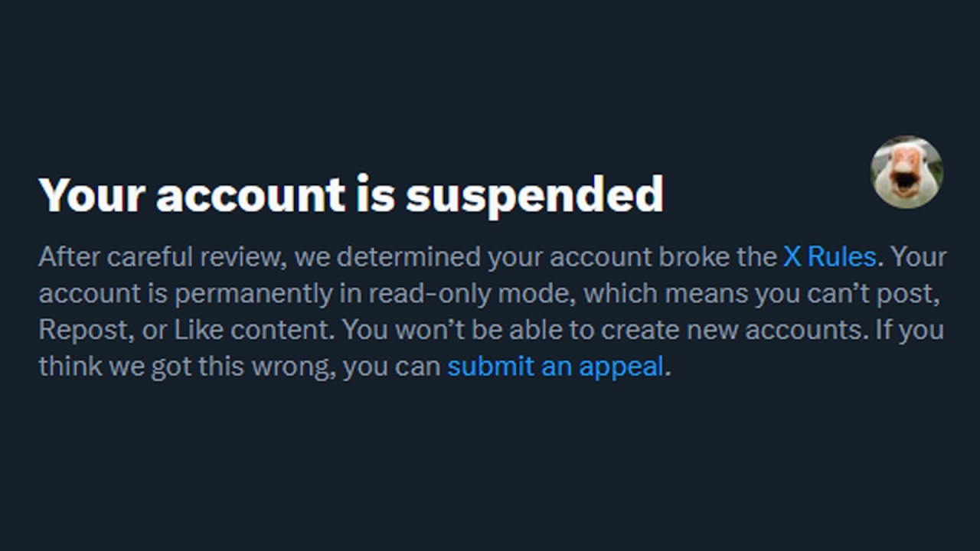This screenshot has width=980, height=551.
Task: Click the word "suspended" in the heading
Action: [534, 194]
